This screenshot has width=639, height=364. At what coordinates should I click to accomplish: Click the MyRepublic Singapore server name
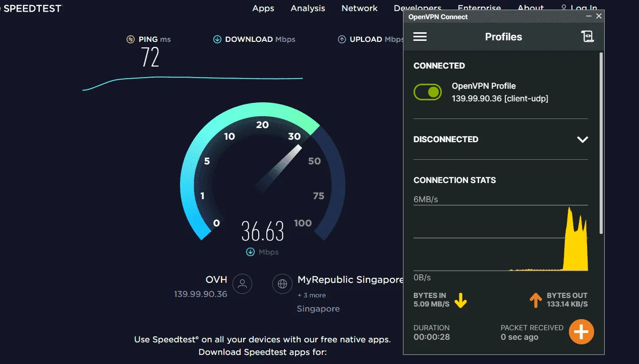point(350,279)
